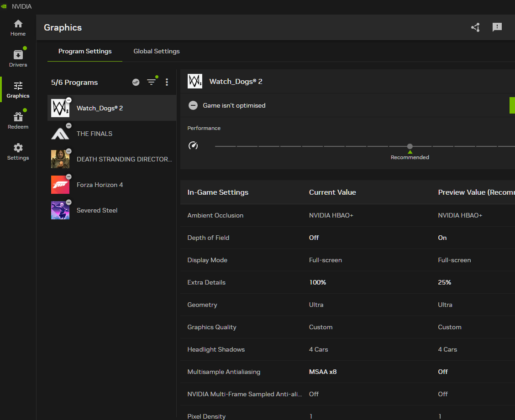Viewport: 515px width, 420px height.
Task: Click the Multisample Antialiasing setting label
Action: coord(224,372)
